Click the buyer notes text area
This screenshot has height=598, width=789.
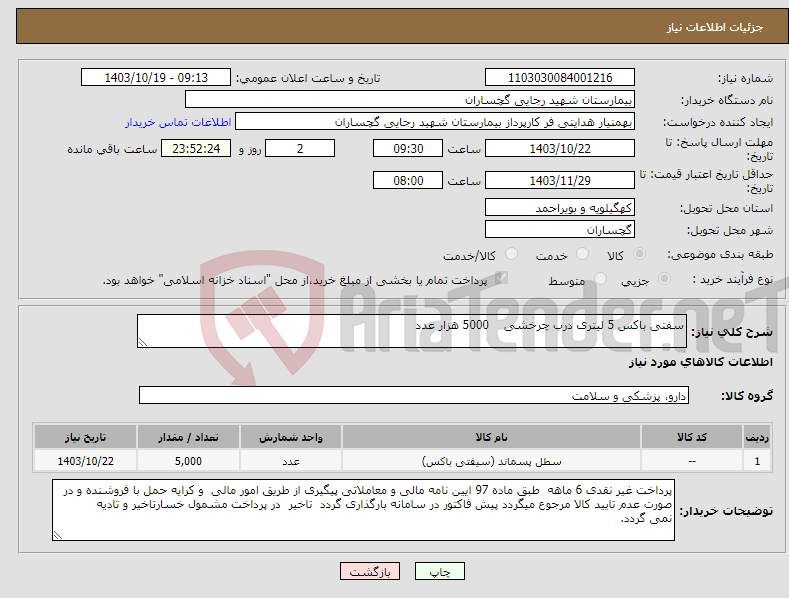pos(363,510)
